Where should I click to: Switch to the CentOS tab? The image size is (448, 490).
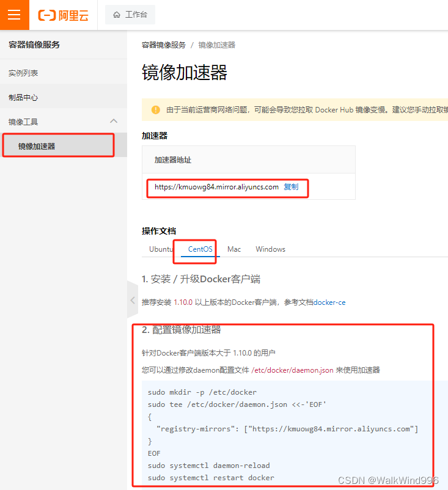tap(200, 249)
